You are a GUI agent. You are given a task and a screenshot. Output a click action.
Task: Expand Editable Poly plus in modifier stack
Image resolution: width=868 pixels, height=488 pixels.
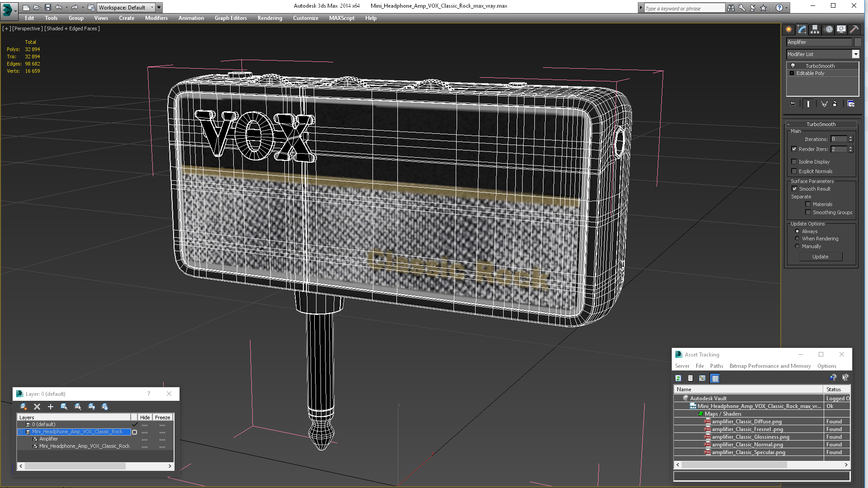click(x=792, y=73)
